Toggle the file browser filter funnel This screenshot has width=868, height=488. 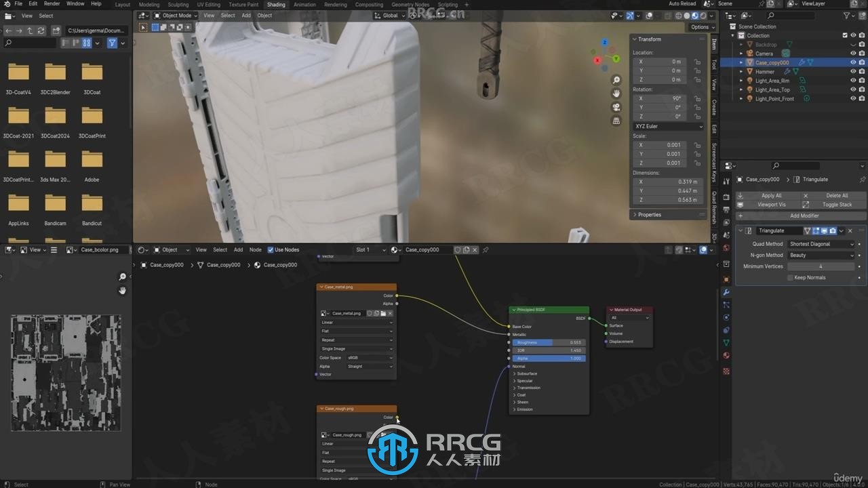coord(112,43)
